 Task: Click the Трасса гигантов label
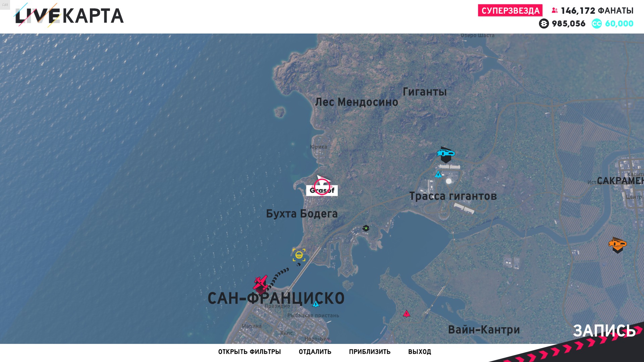(453, 196)
